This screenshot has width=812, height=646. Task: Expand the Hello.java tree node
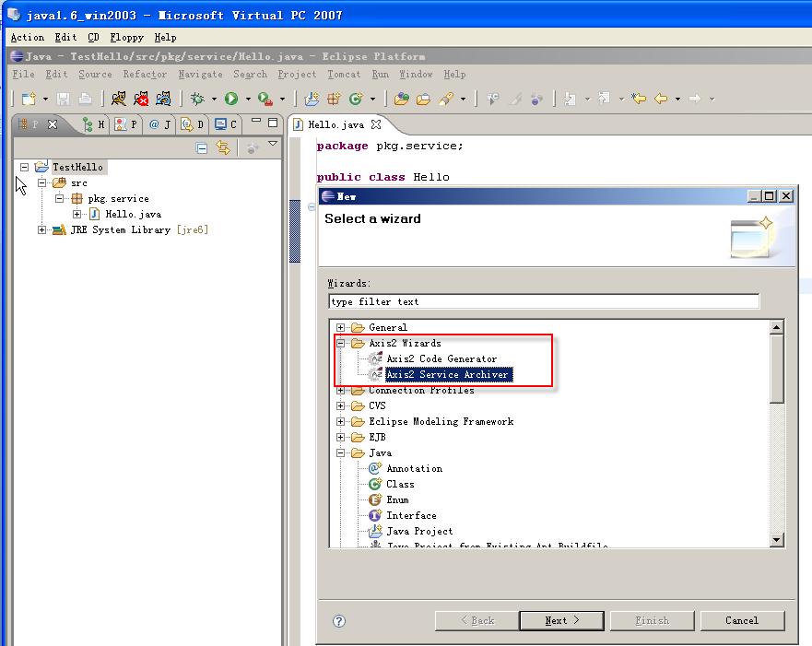tap(76, 214)
